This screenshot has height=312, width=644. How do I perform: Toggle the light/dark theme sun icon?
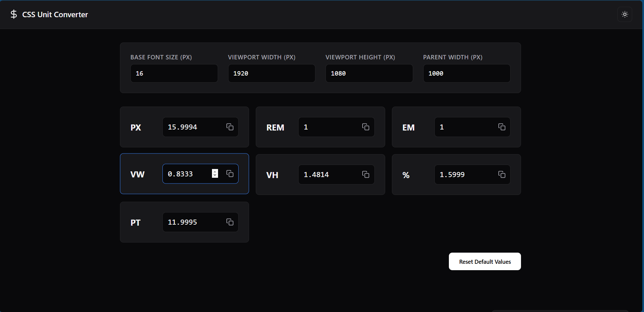[624, 15]
